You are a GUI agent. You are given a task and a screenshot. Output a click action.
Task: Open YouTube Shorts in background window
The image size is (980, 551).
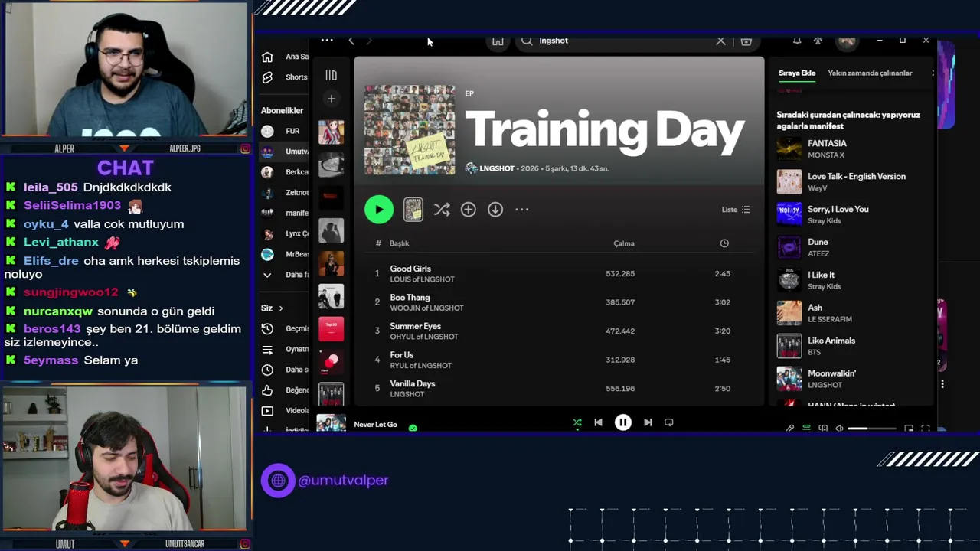[285, 77]
